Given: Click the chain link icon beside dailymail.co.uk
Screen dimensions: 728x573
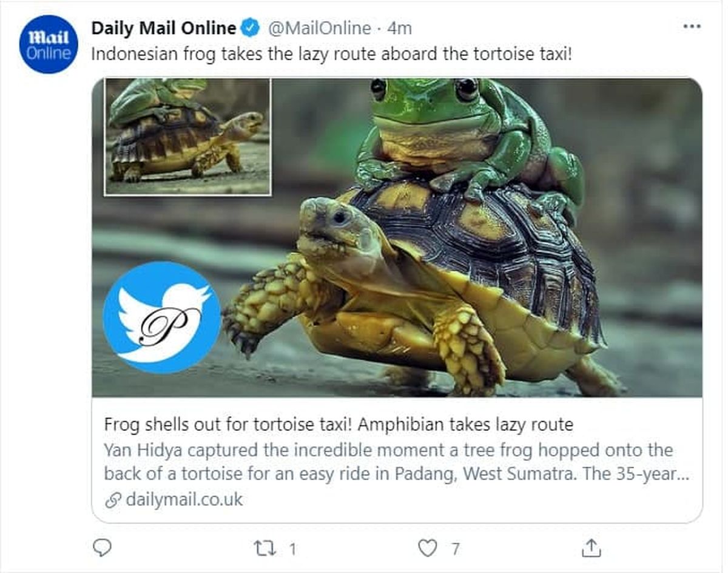Looking at the screenshot, I should 113,500.
